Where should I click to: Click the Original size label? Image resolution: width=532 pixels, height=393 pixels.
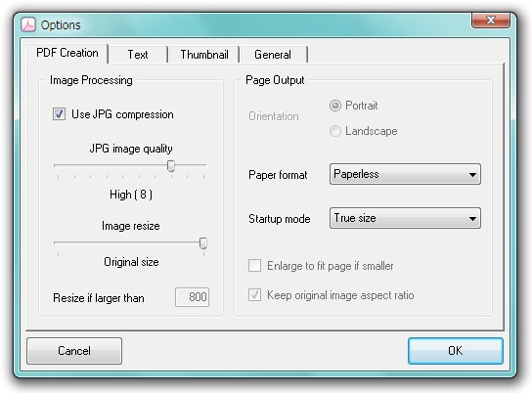[x=131, y=262]
